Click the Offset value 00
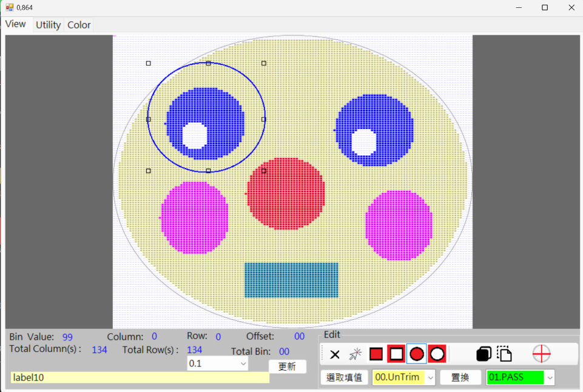The height and width of the screenshot is (392, 583). point(299,337)
